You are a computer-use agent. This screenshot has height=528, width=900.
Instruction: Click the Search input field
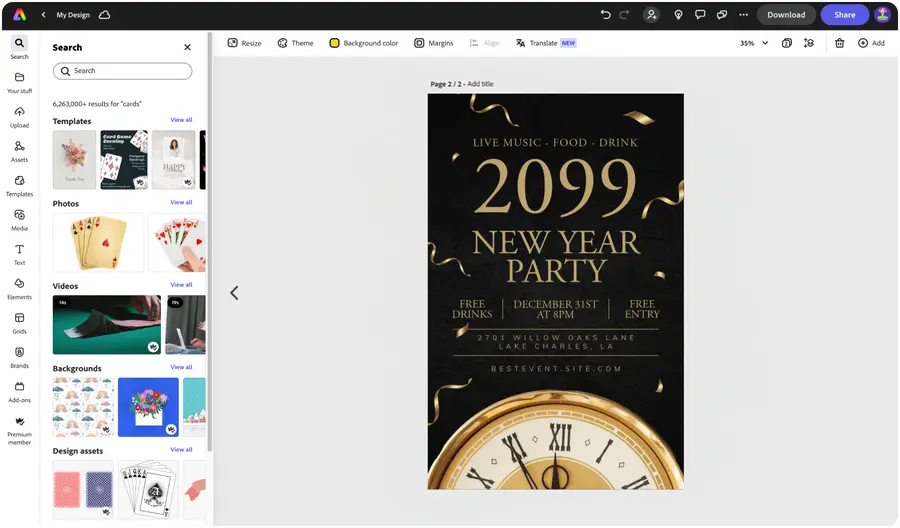pos(122,71)
